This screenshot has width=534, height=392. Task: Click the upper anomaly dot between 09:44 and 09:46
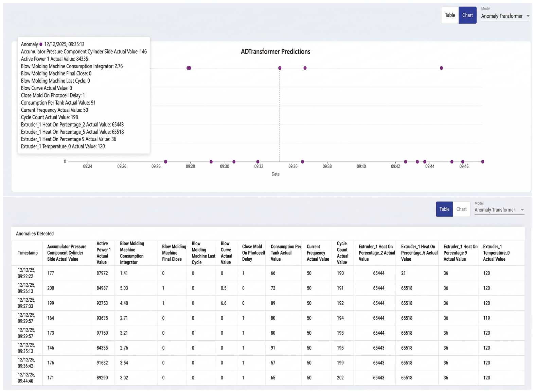click(x=441, y=68)
